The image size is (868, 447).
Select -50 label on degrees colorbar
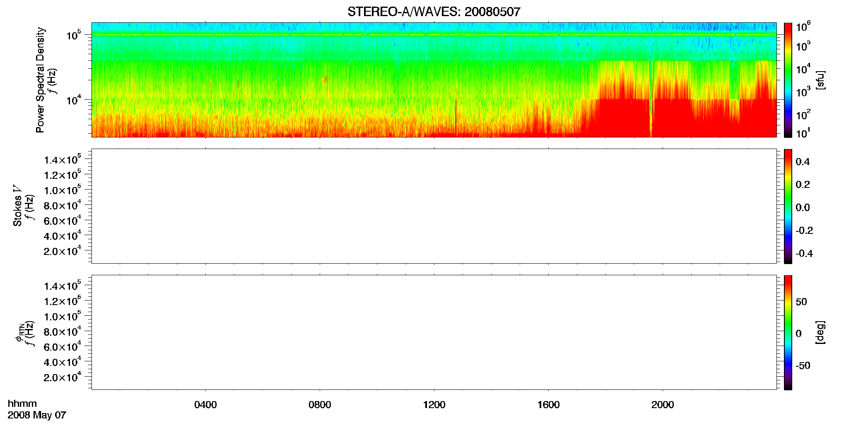pyautogui.click(x=803, y=365)
